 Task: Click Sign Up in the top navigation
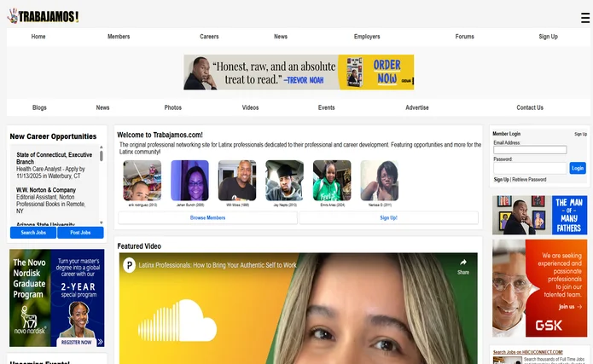[548, 37]
